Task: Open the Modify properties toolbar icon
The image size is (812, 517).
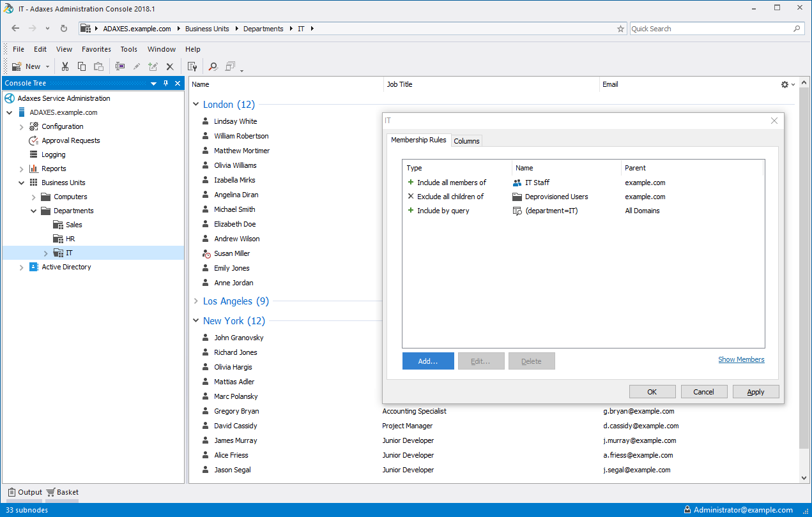Action: click(153, 66)
